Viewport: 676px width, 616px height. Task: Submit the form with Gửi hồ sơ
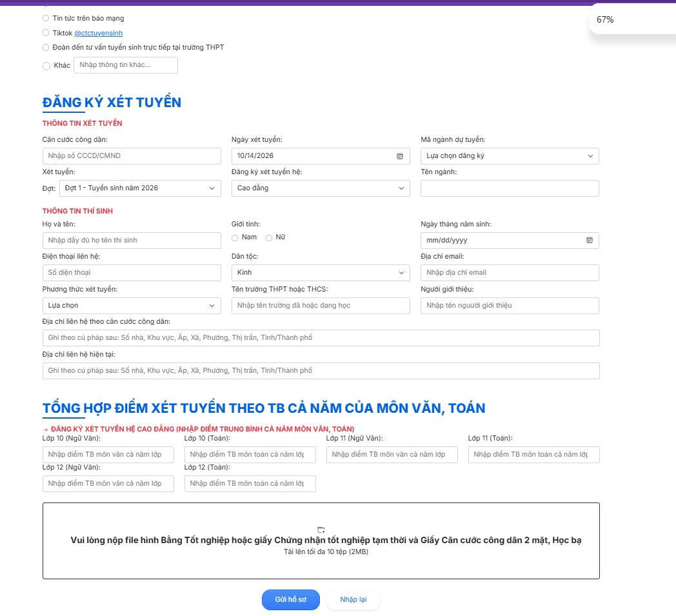(290, 600)
